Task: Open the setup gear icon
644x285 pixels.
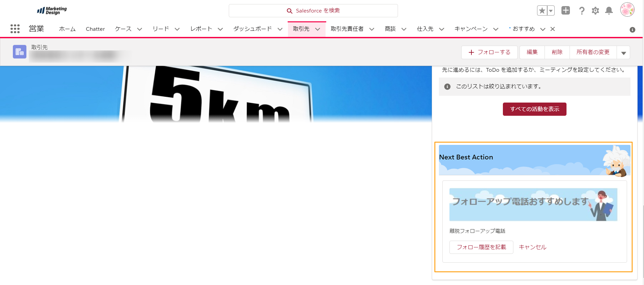Action: (x=595, y=11)
